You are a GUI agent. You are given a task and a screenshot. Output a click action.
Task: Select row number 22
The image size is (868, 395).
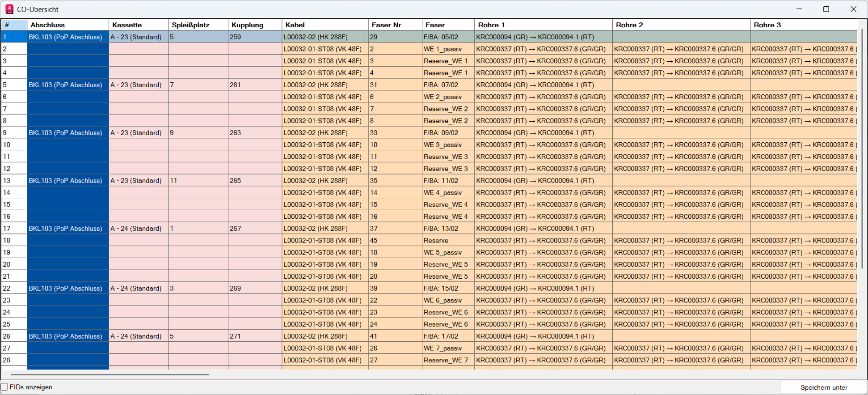[x=14, y=289]
